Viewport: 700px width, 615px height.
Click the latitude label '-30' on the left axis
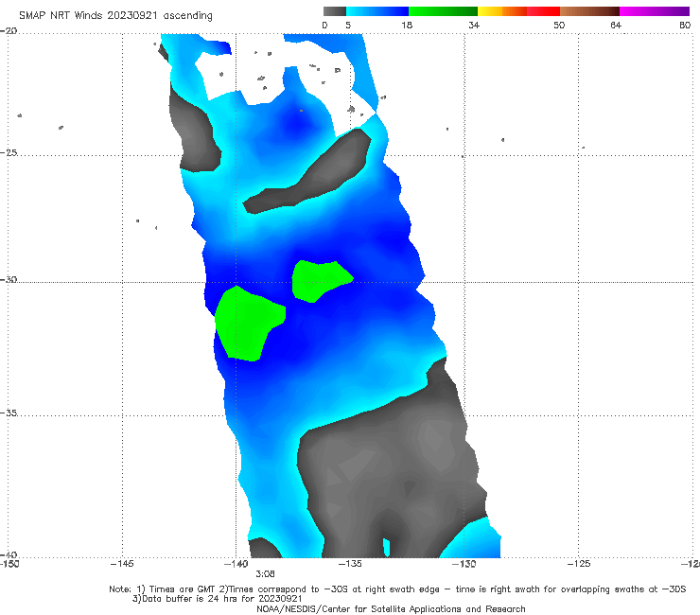tap(9, 279)
